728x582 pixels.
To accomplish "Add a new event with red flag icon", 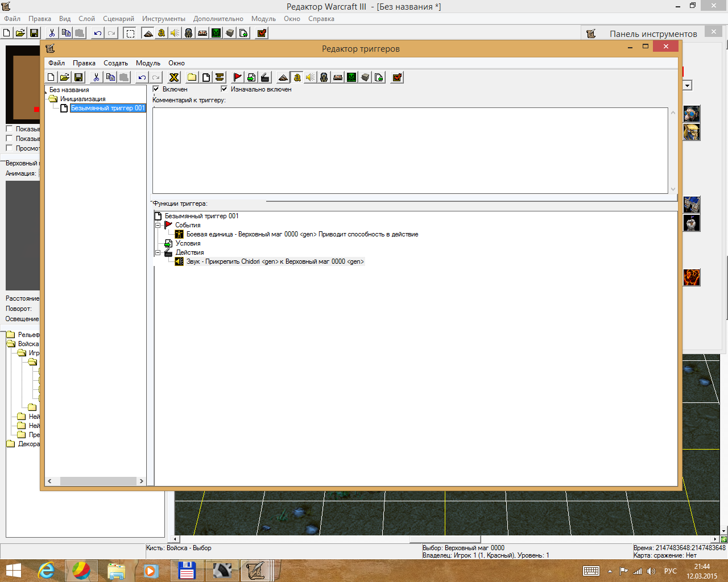I will coord(238,77).
